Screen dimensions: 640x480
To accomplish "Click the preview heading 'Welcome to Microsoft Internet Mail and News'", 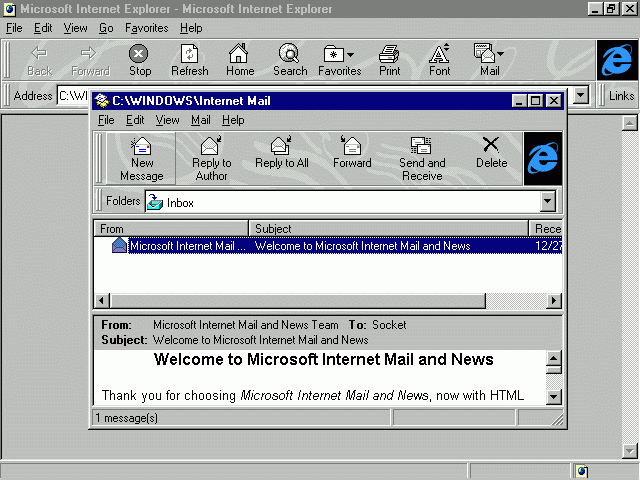I will point(323,359).
